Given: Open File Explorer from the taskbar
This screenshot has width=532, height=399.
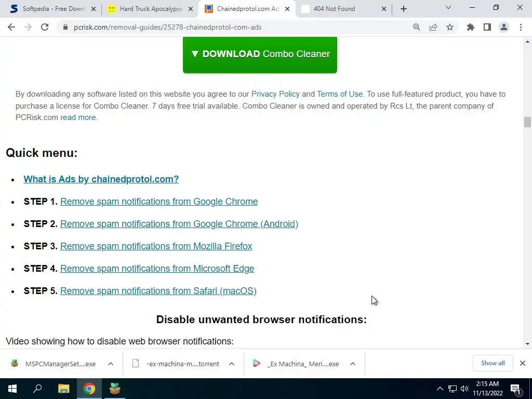Looking at the screenshot, I should (63, 389).
